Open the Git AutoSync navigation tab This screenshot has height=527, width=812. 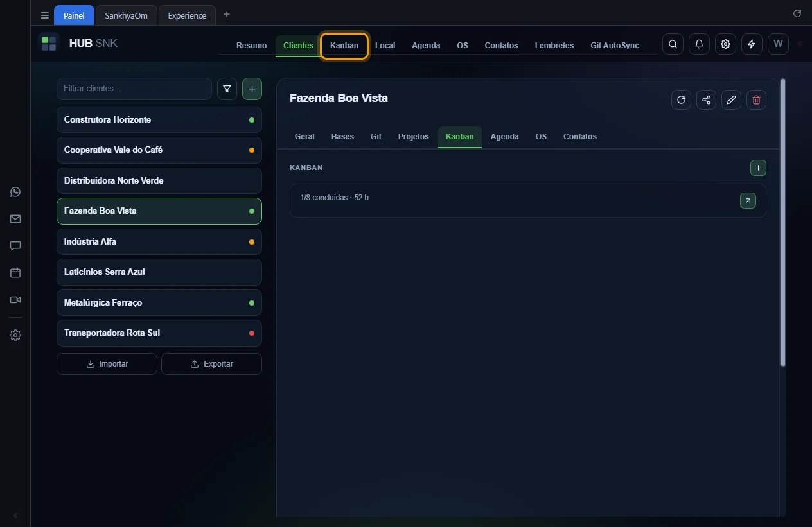tap(615, 46)
